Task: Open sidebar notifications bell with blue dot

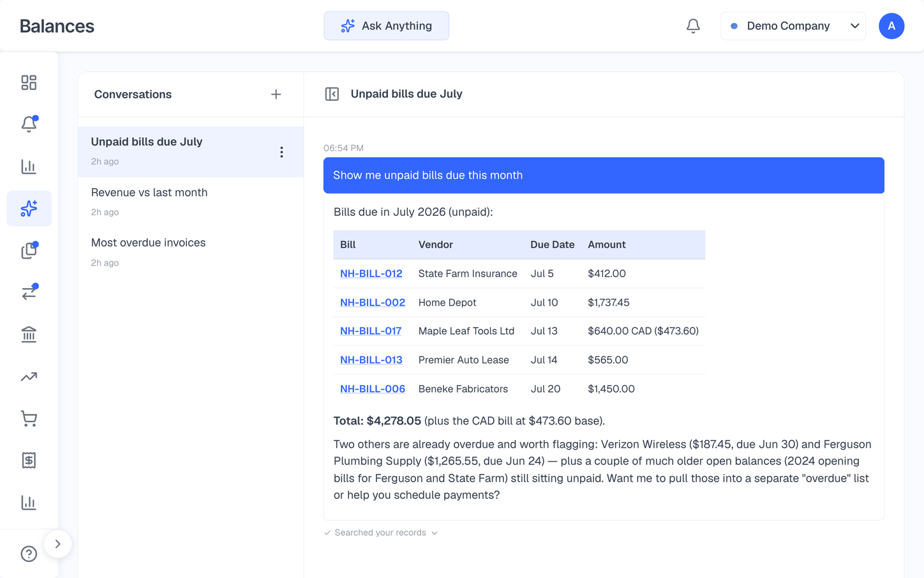Action: coord(29,124)
